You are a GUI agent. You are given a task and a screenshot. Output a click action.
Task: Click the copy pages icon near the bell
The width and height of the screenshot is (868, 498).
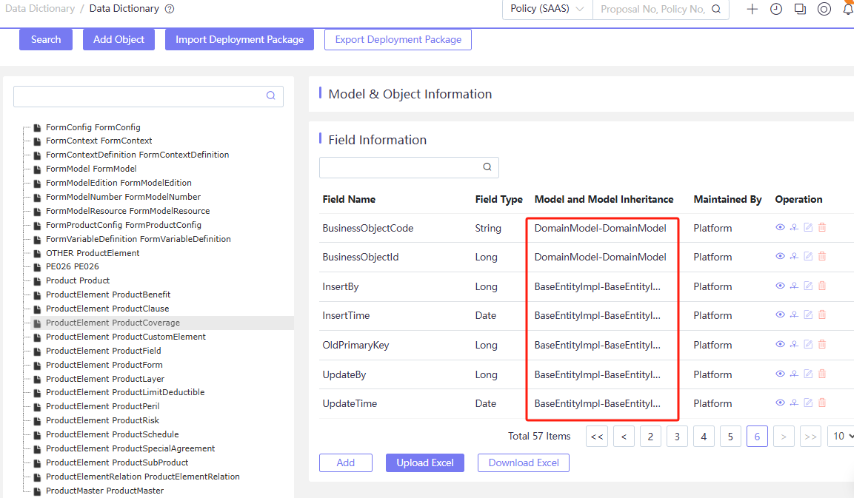[x=800, y=9]
